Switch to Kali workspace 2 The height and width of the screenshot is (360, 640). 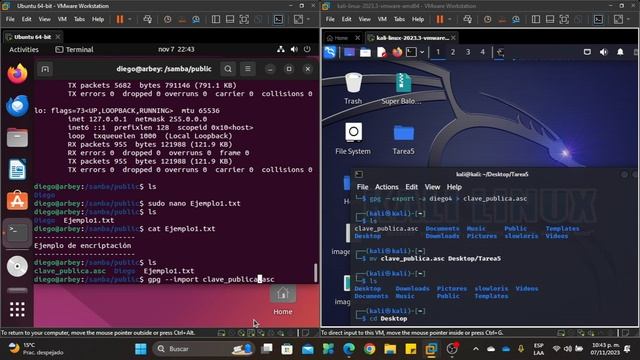pos(453,52)
